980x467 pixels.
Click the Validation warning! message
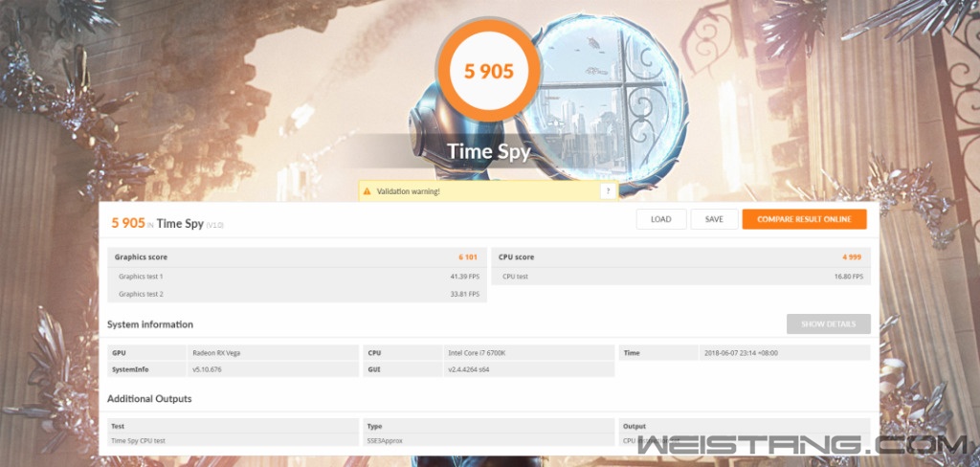(408, 191)
